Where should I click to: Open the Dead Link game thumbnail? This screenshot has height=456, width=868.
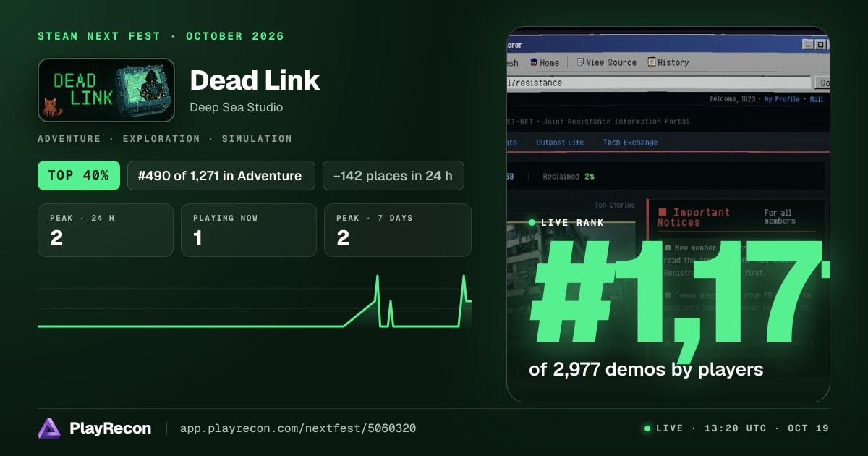[x=106, y=90]
